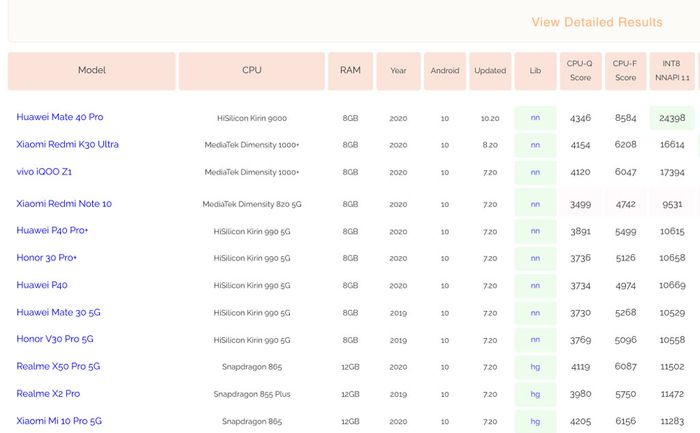The image size is (700, 433).
Task: Click nn lib link for vivo iQOO Z1
Action: tap(535, 172)
